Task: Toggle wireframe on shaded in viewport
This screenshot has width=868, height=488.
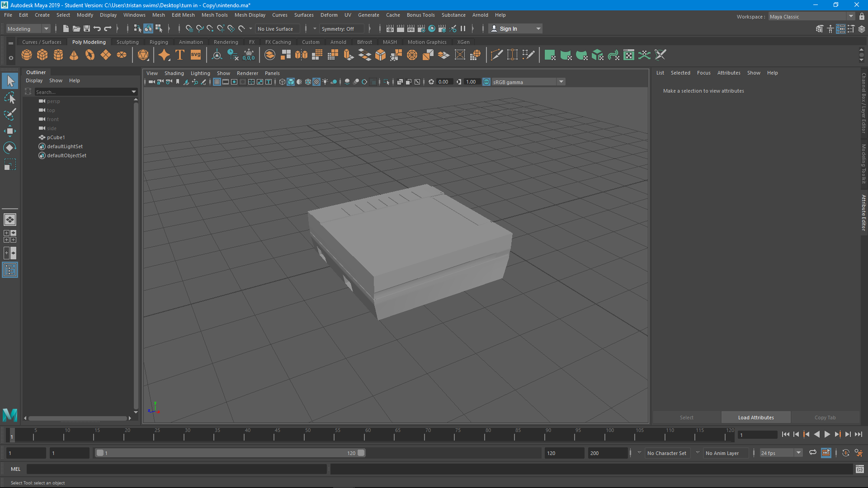Action: point(308,82)
